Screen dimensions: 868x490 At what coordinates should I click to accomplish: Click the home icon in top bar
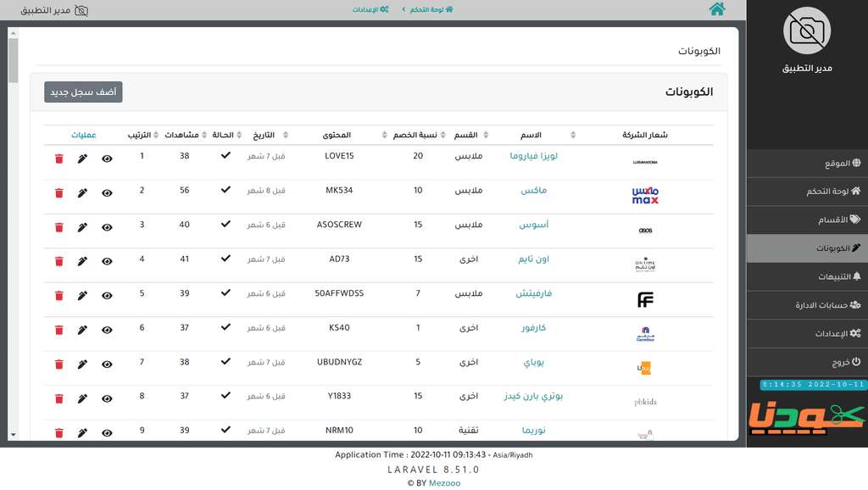(717, 8)
